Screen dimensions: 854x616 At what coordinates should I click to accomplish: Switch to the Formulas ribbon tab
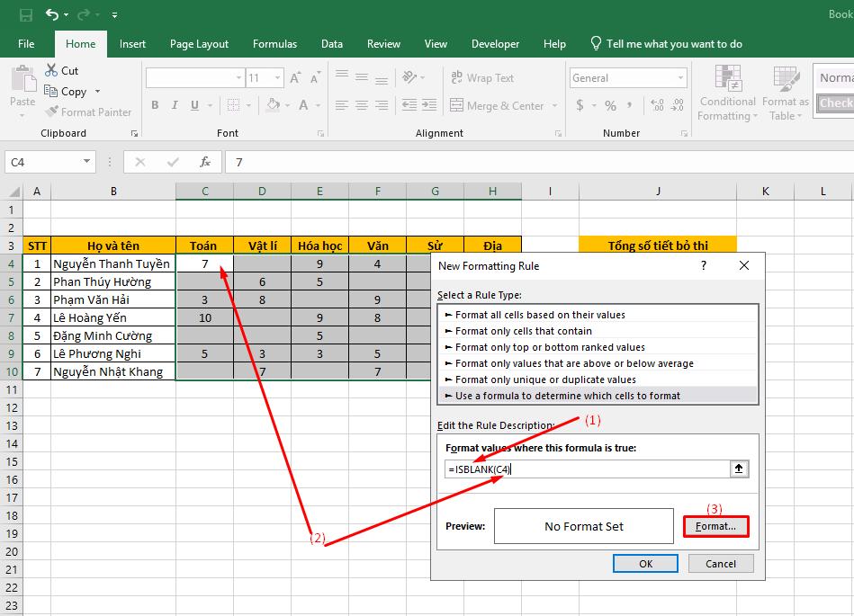274,43
